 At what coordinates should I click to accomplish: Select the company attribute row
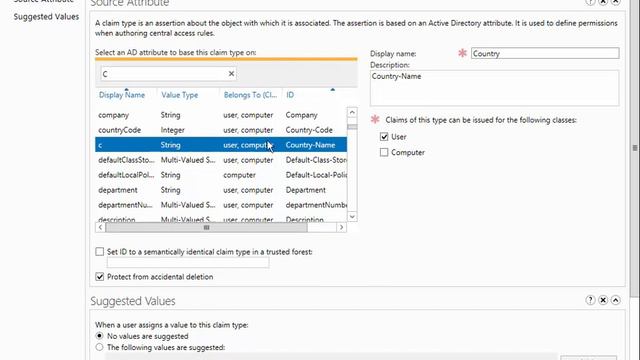[x=221, y=115]
